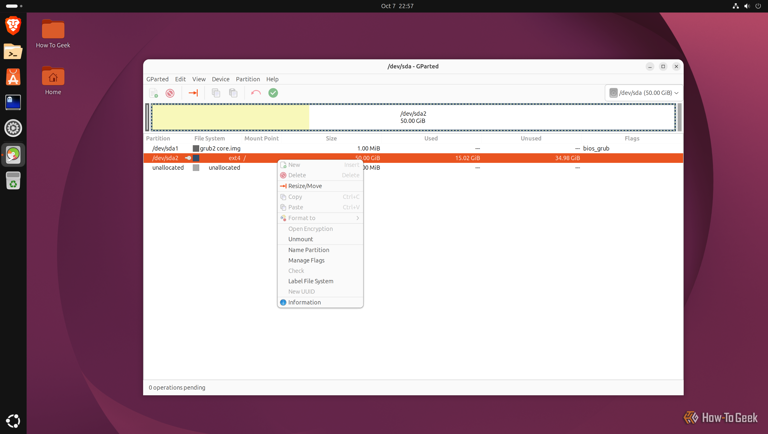The image size is (768, 434).
Task: Click the Resize/Move toolbar icon
Action: tap(193, 93)
